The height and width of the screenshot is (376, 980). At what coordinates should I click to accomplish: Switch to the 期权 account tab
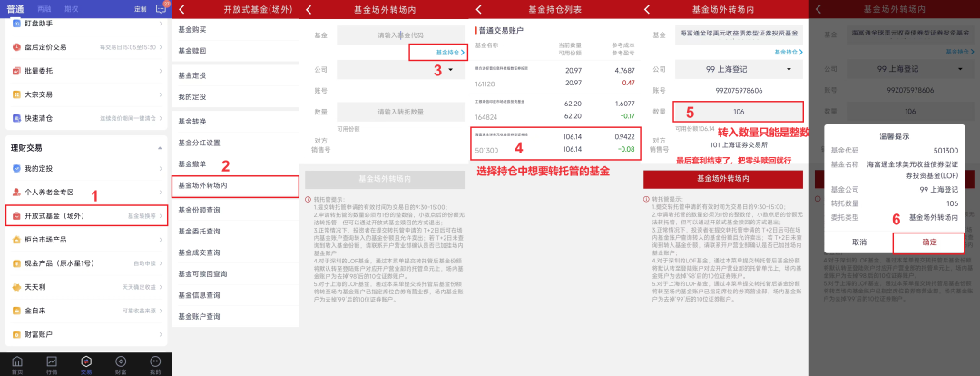pos(72,9)
